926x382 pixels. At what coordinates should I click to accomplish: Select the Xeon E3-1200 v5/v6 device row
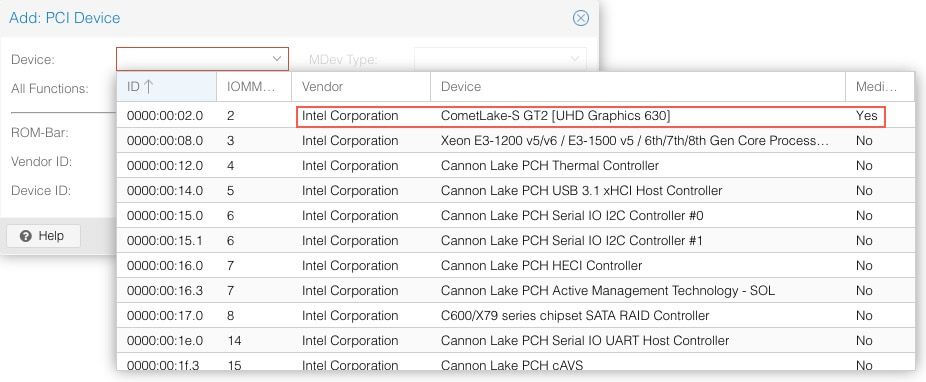tap(515, 141)
